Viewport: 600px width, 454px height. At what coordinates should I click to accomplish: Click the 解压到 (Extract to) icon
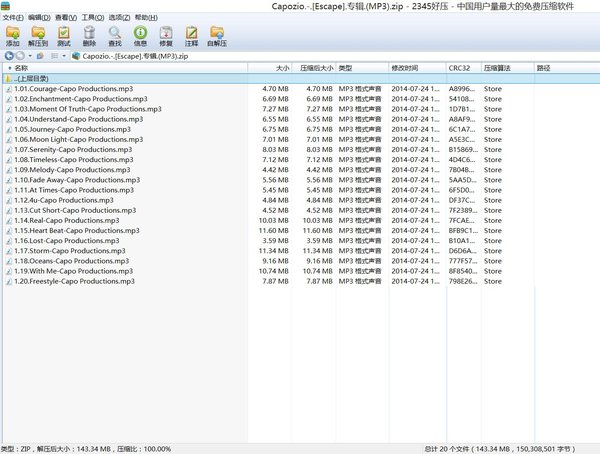pyautogui.click(x=38, y=37)
